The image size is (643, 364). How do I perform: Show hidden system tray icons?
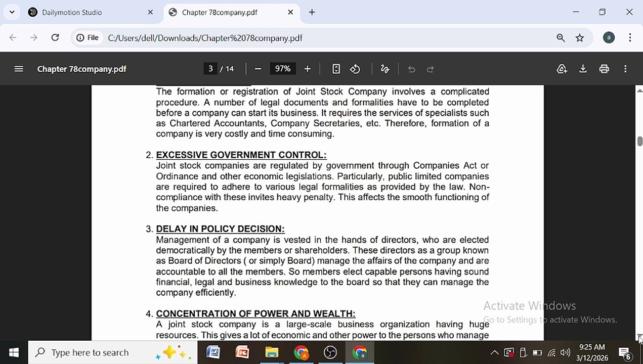[x=495, y=352]
